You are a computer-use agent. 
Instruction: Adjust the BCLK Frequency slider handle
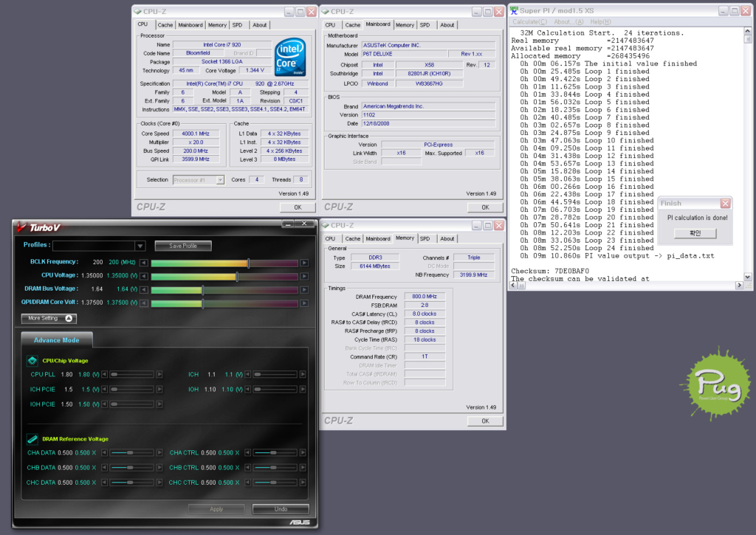(x=248, y=263)
